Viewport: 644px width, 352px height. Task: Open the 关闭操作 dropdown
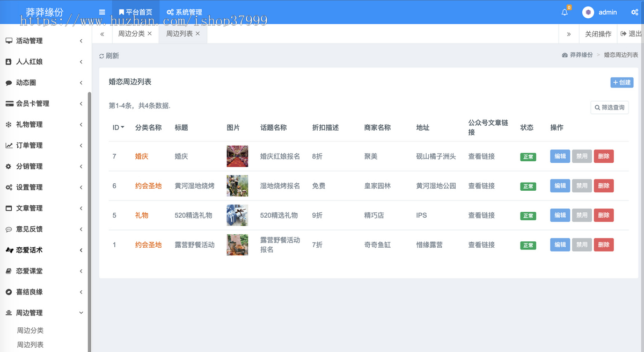(598, 34)
